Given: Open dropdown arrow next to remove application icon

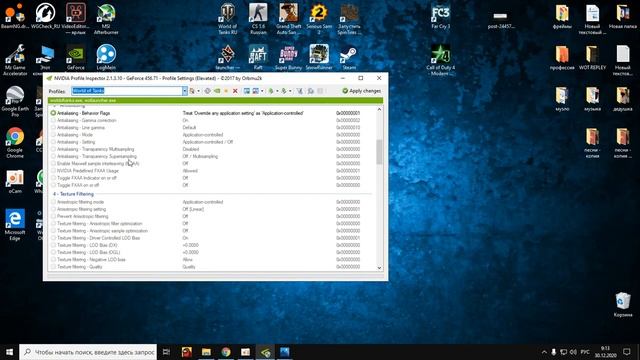Looking at the screenshot, I should tap(262, 91).
